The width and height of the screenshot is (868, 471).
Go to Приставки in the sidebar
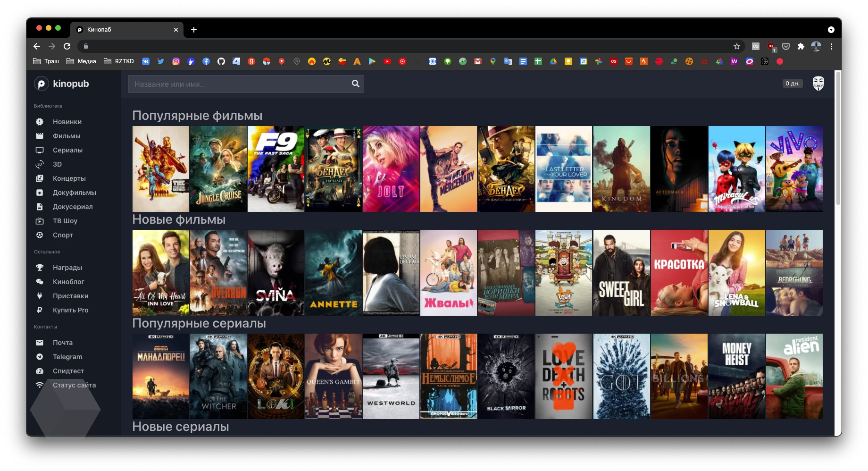coord(70,296)
